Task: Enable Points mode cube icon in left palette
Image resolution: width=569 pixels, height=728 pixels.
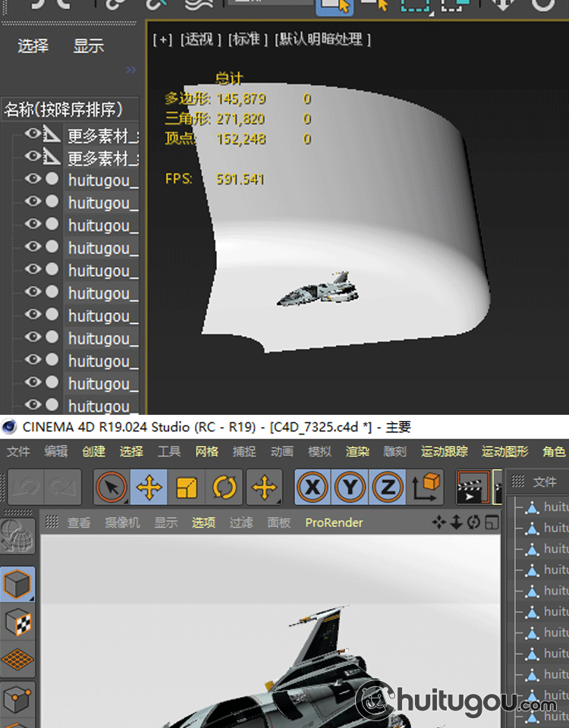Action: click(x=17, y=698)
